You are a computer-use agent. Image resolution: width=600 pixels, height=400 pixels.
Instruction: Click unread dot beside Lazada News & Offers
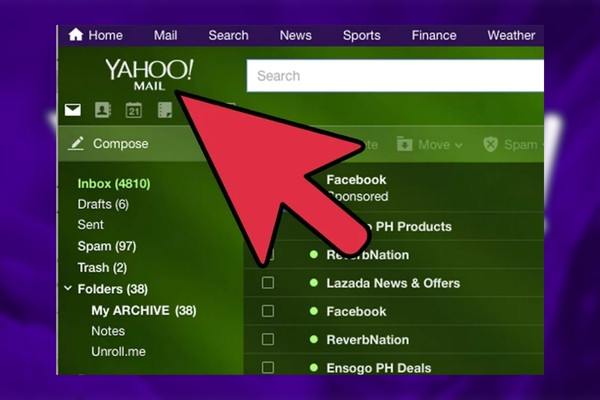tap(314, 283)
